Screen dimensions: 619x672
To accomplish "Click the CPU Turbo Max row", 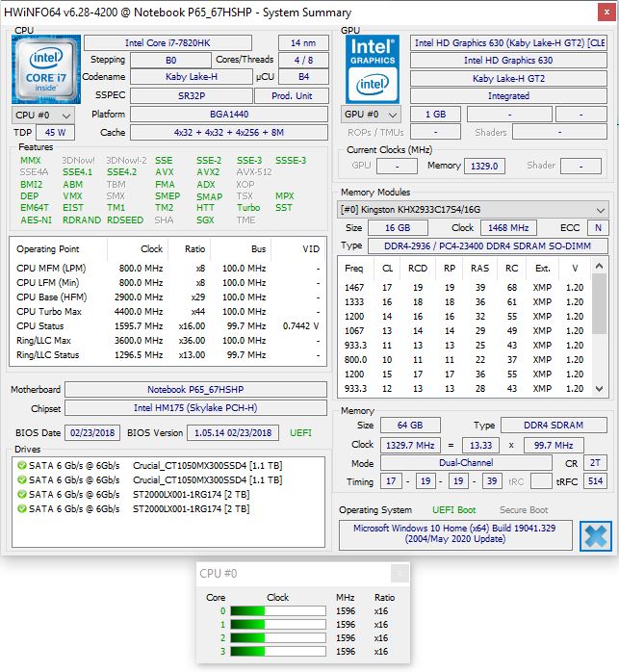I will [x=168, y=312].
